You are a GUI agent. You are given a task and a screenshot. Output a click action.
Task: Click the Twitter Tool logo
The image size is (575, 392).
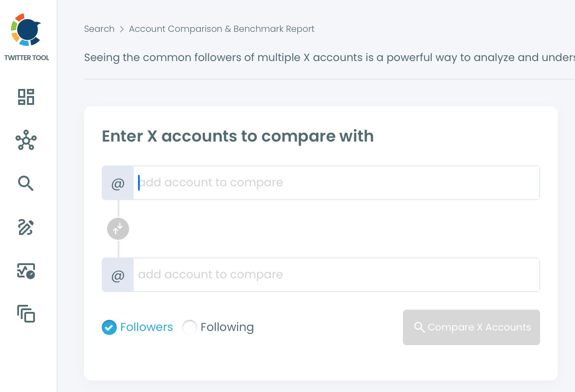(x=25, y=30)
